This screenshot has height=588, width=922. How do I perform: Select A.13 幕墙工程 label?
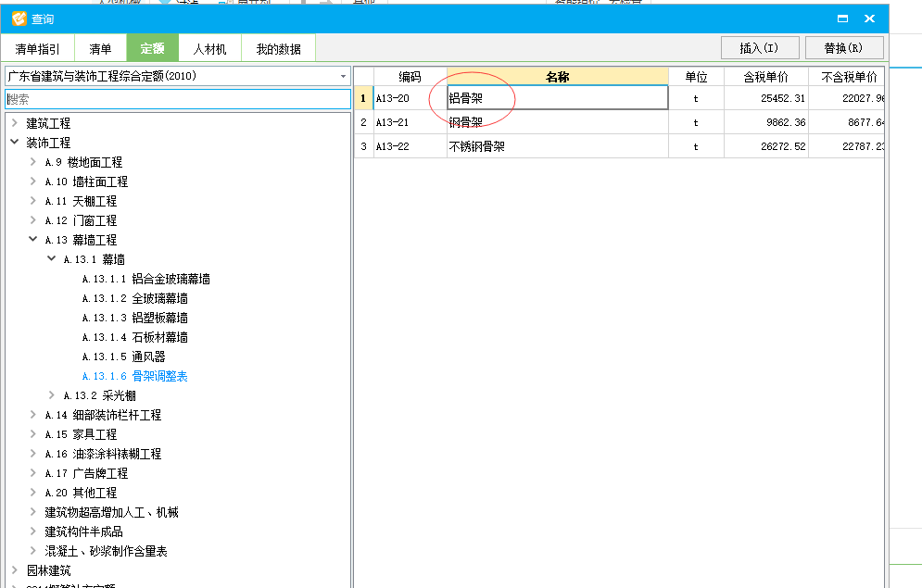tap(81, 240)
